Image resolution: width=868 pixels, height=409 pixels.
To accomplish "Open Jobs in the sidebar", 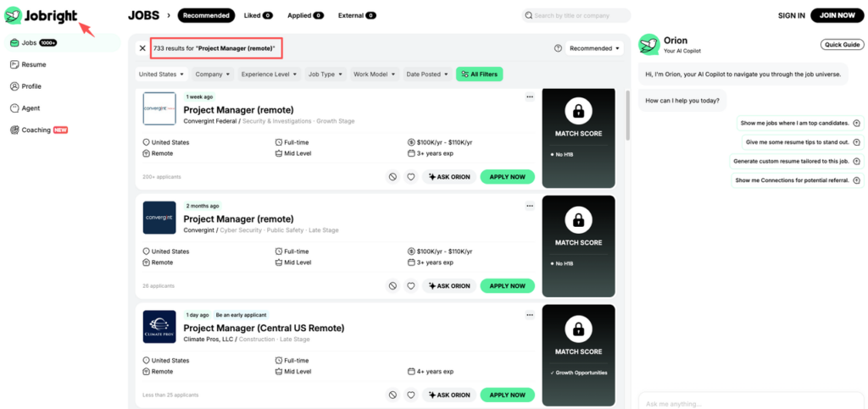I will (x=62, y=42).
